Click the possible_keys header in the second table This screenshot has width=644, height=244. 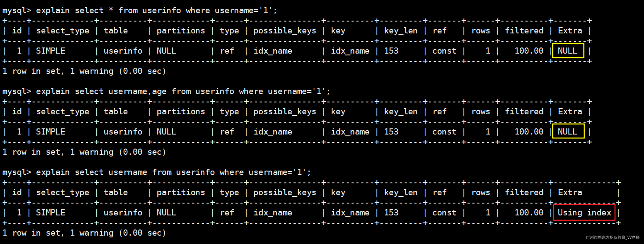tap(285, 111)
